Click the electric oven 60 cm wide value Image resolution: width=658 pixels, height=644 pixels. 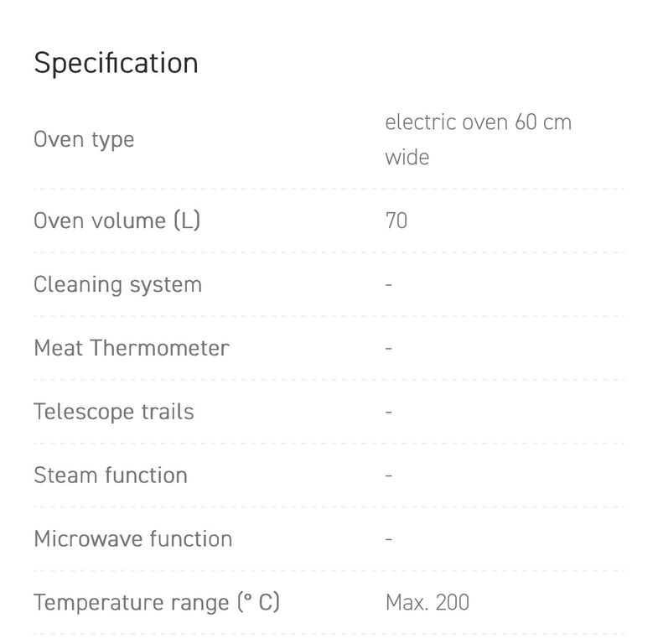click(479, 140)
